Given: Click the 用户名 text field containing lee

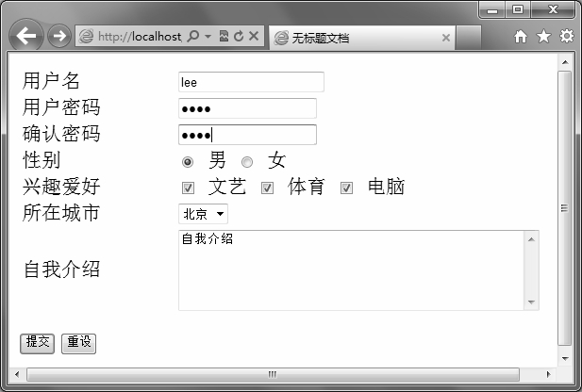Looking at the screenshot, I should point(251,82).
